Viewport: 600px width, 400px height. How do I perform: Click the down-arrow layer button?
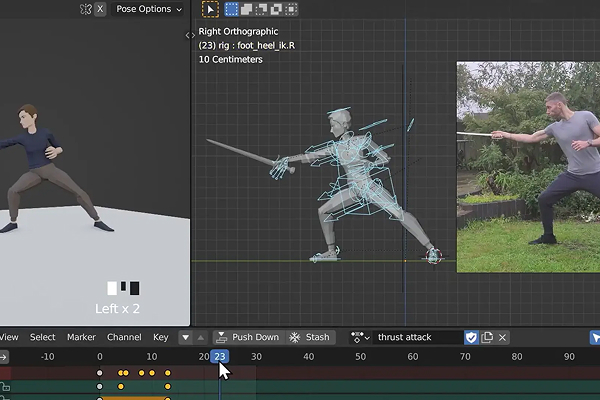(x=185, y=337)
